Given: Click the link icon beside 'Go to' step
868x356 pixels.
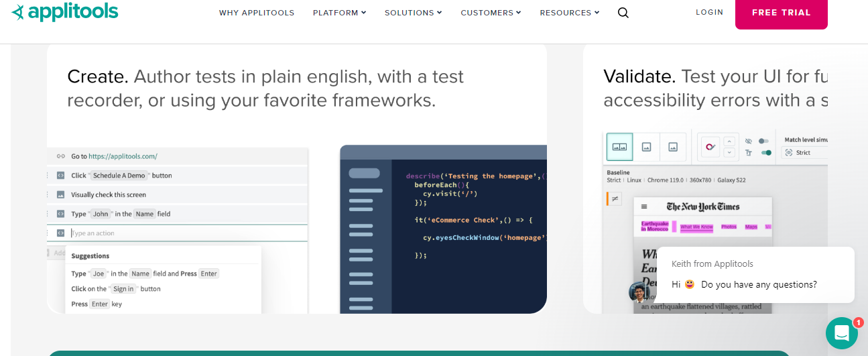Looking at the screenshot, I should tap(60, 156).
